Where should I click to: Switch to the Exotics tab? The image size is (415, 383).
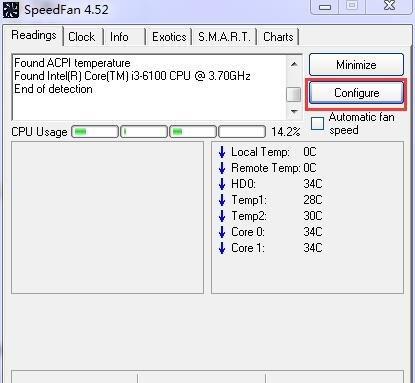pos(169,37)
